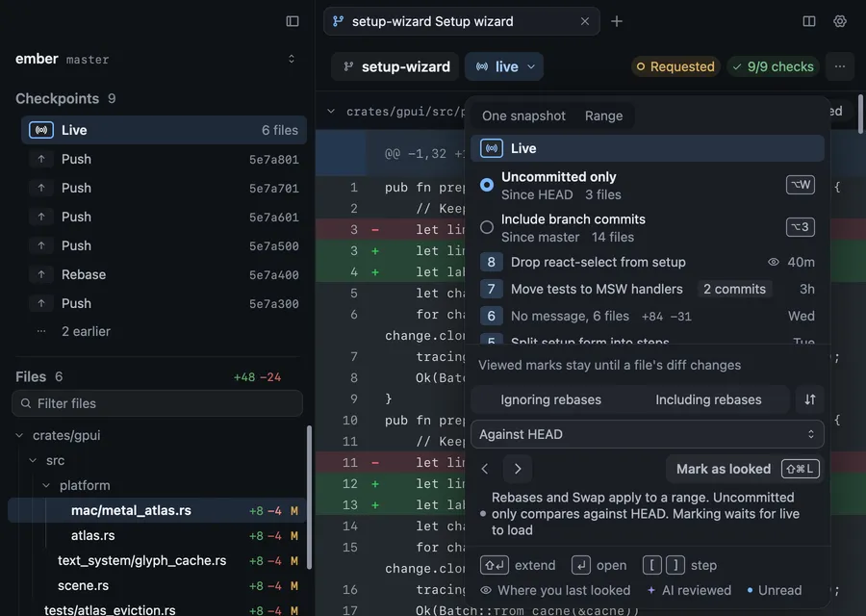Click the ⌥3 shortcut badge

[801, 227]
